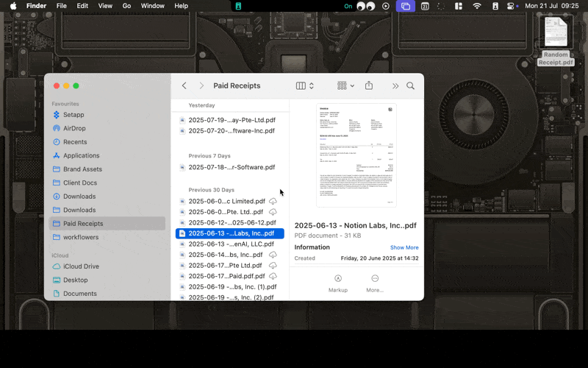Click the play circle menu bar icon
Viewport: 588px width, 368px height.
pos(386,6)
